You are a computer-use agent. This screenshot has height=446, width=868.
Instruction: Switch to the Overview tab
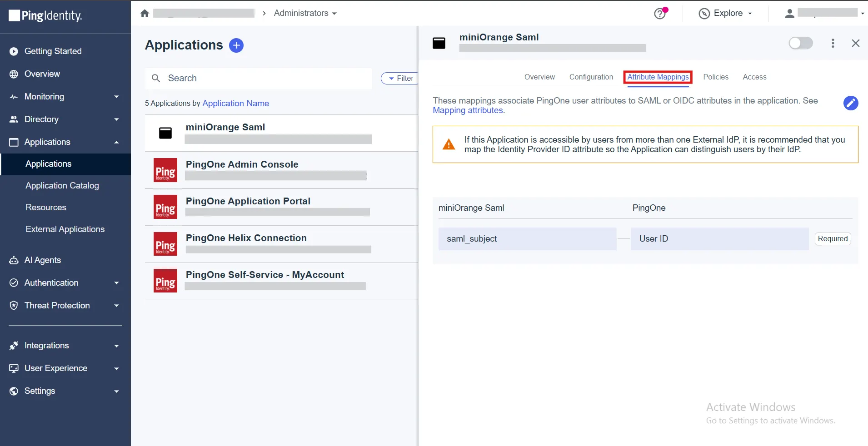pyautogui.click(x=539, y=77)
